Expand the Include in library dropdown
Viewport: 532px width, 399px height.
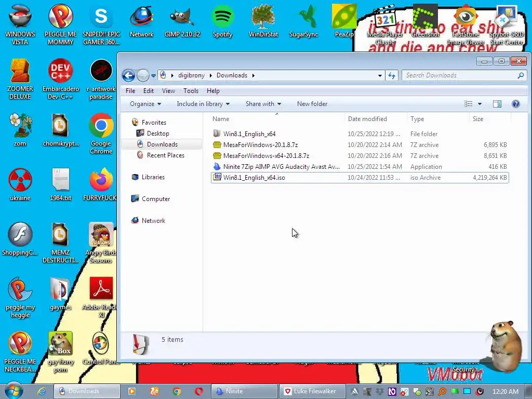[203, 104]
